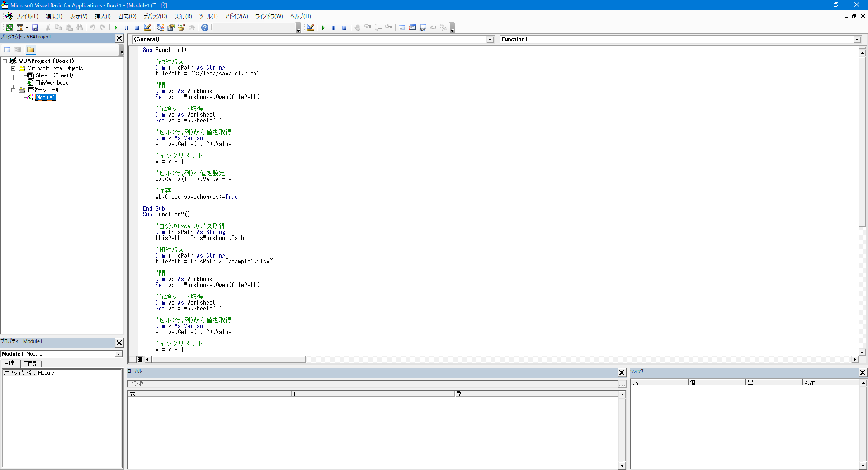Screen dimensions: 868x470
Task: Run the macro using play icon beside Redo
Action: tap(116, 28)
